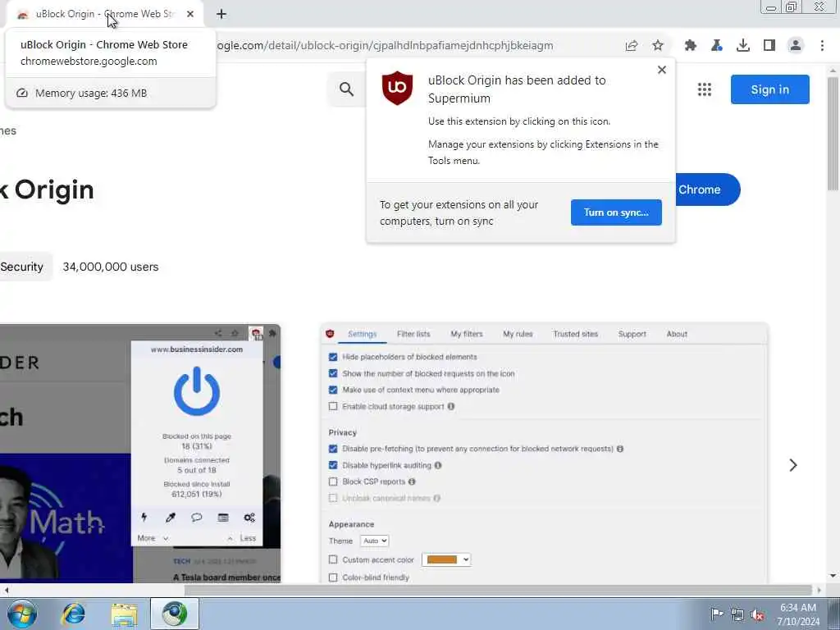Click the Turn on sync button

[616, 212]
